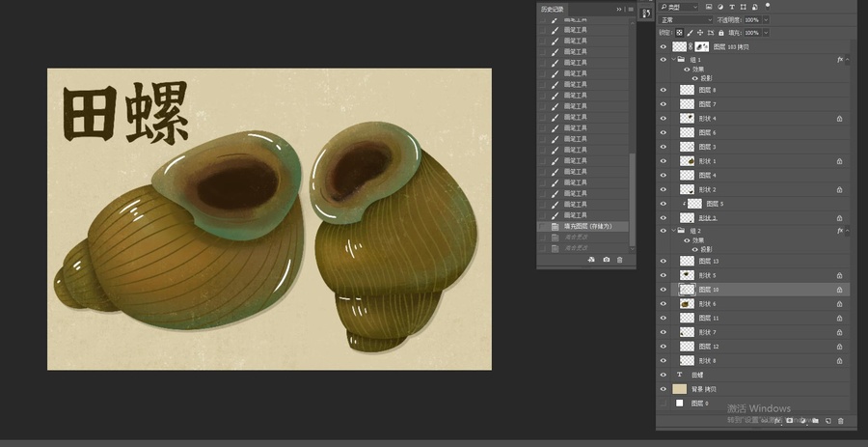868x447 pixels.
Task: Click the lock icon on 形状 1 layer
Action: [x=839, y=161]
